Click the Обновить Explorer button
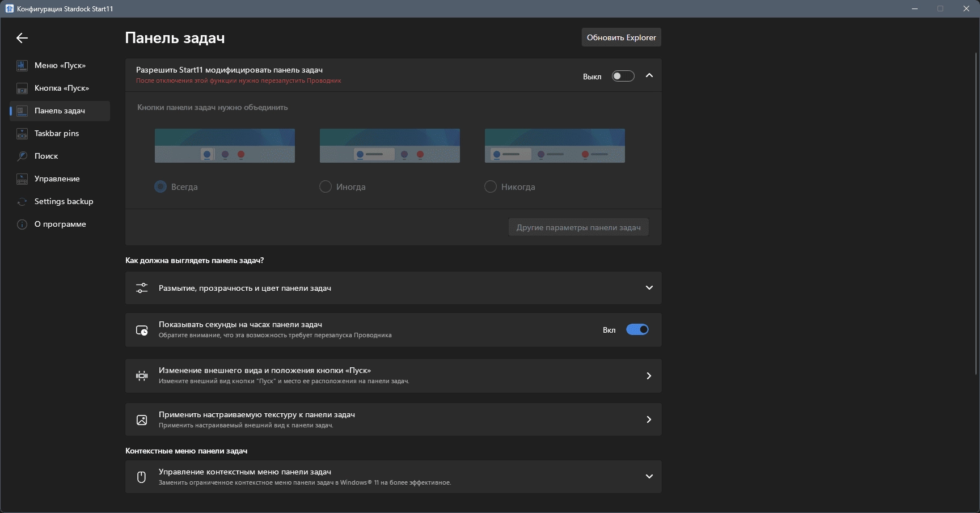This screenshot has width=980, height=513. point(621,37)
